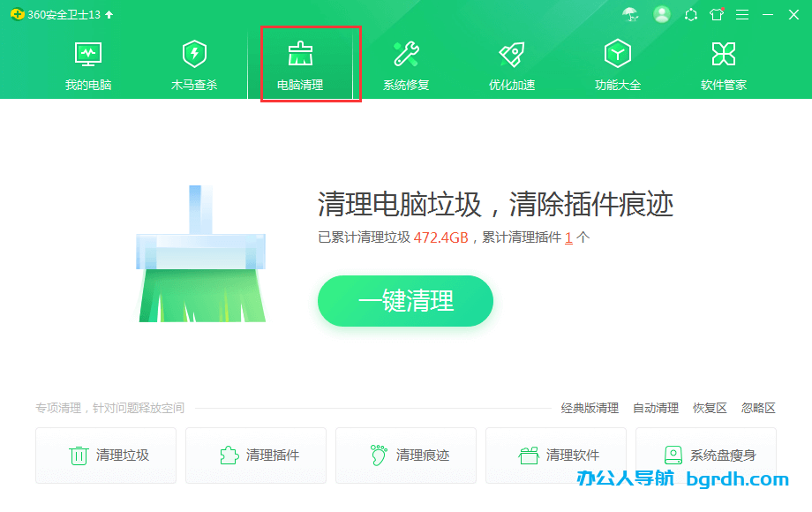
Task: Open the skin theme shirt icon
Action: pyautogui.click(x=717, y=15)
